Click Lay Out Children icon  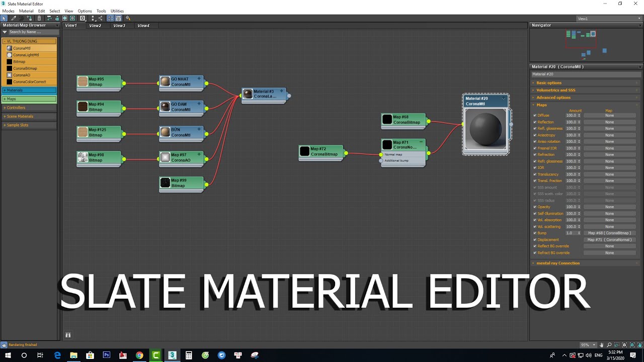[x=100, y=18]
